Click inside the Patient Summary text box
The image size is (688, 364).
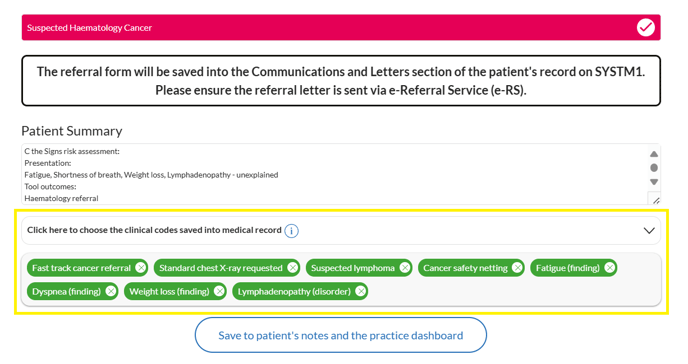(334, 174)
